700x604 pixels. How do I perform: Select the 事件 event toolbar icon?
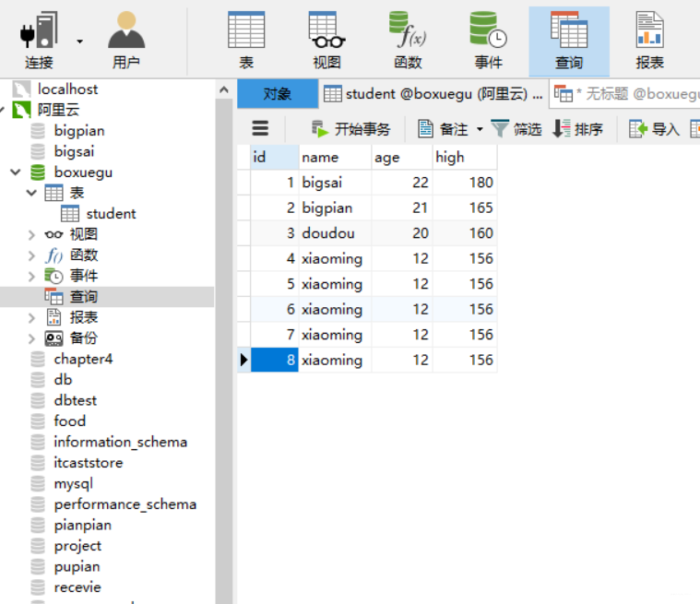click(x=489, y=41)
